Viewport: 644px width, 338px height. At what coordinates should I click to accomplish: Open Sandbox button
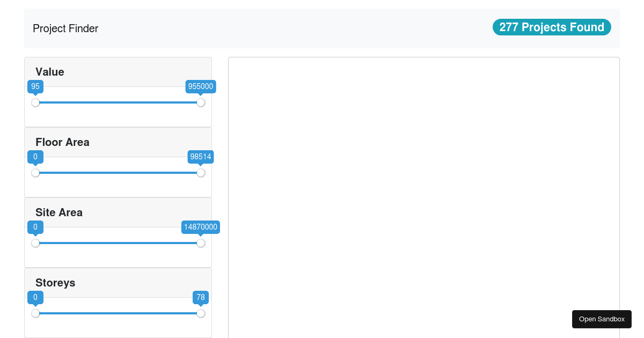point(602,319)
